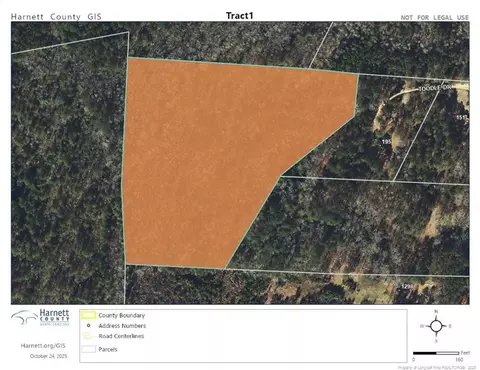Click the Tract1 map title
The height and width of the screenshot is (370, 480).
[240, 16]
